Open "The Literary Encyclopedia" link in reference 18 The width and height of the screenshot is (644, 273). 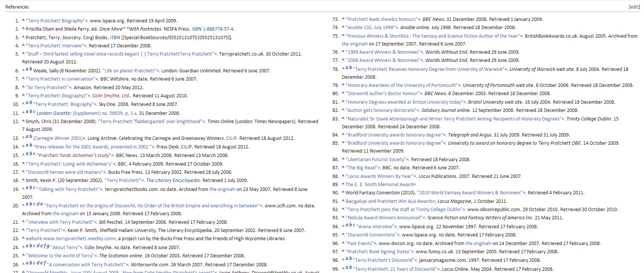pos(173,181)
